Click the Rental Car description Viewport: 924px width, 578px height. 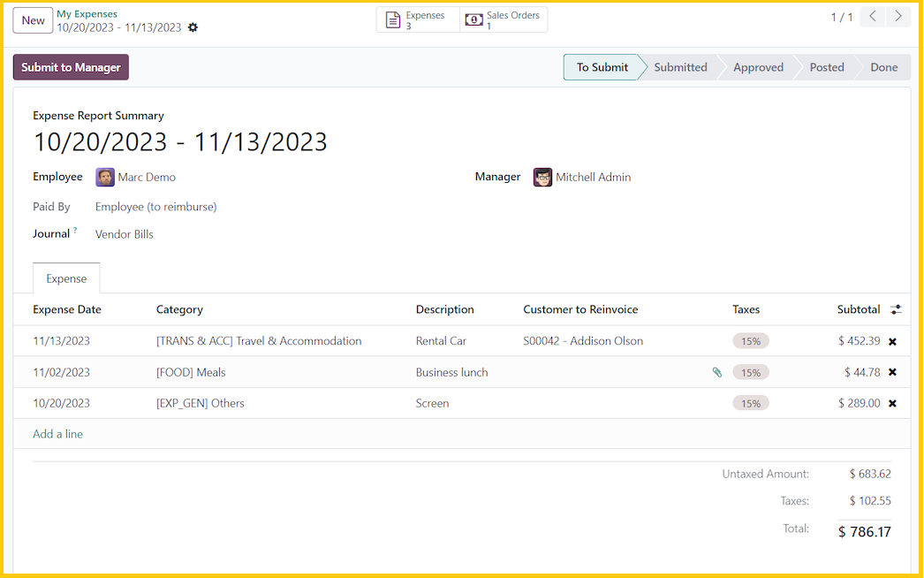[x=441, y=341]
